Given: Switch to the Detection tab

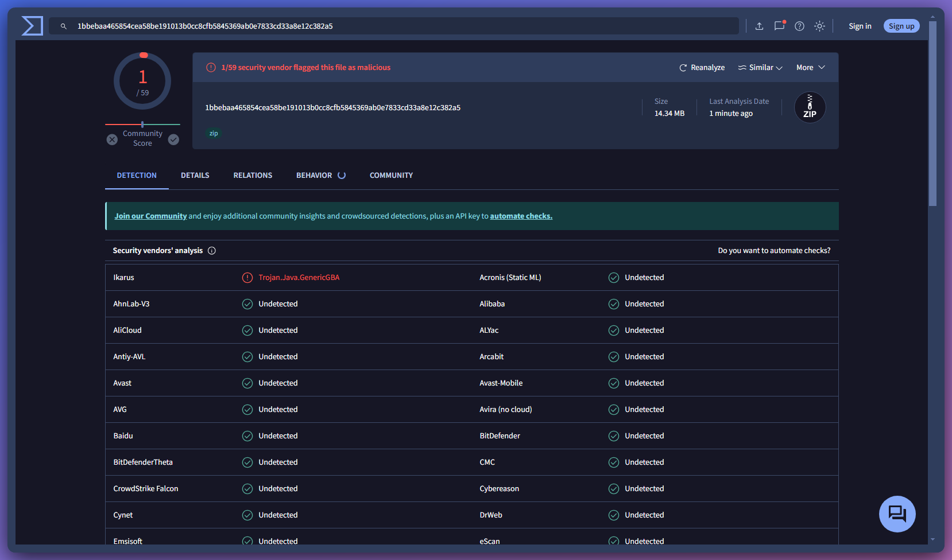Looking at the screenshot, I should point(137,176).
